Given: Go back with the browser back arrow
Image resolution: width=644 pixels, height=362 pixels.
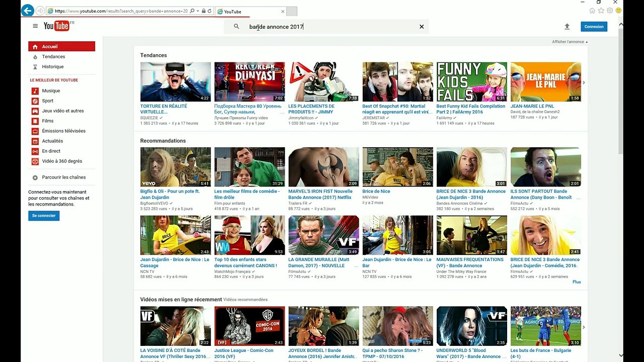Looking at the screenshot, I should tap(28, 11).
